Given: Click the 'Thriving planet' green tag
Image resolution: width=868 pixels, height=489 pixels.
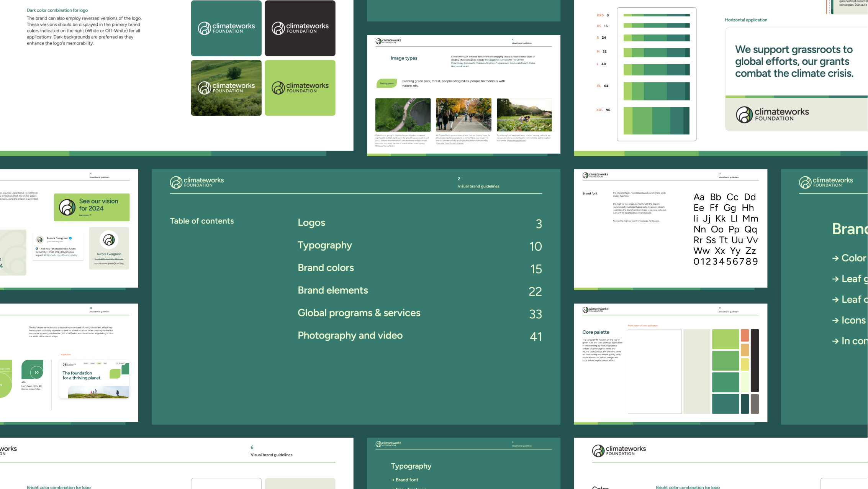Looking at the screenshot, I should coord(387,83).
